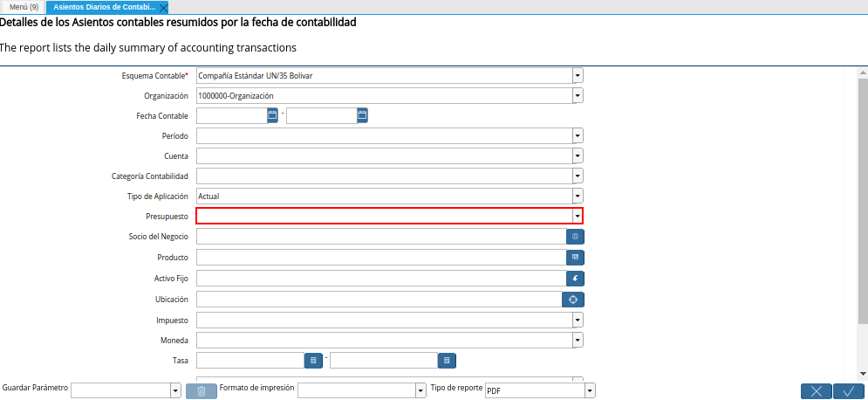Focus Fecha Contable start date field
Viewport: 868px width, 400px height.
click(232, 115)
